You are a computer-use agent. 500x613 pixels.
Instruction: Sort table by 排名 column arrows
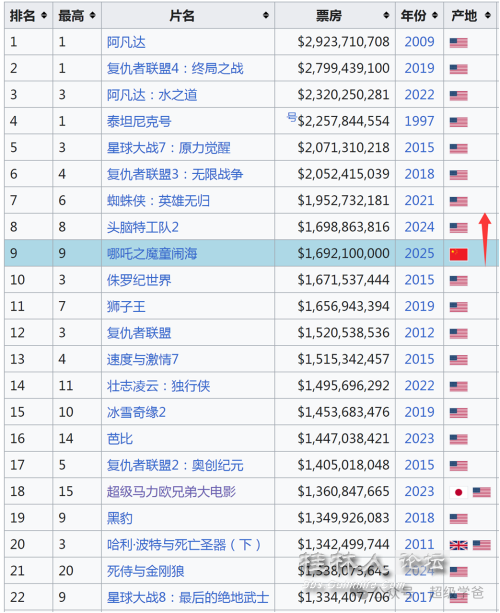pos(44,16)
